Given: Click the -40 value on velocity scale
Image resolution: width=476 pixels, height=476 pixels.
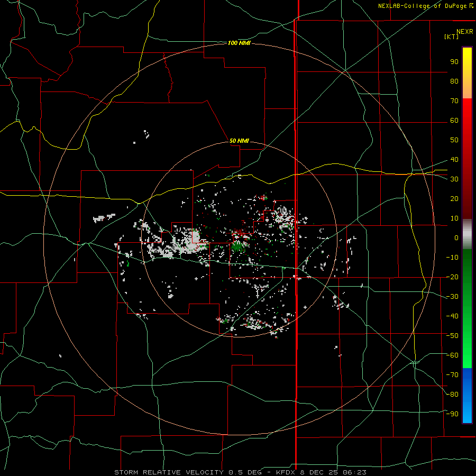Looking at the screenshot, I should [452, 316].
